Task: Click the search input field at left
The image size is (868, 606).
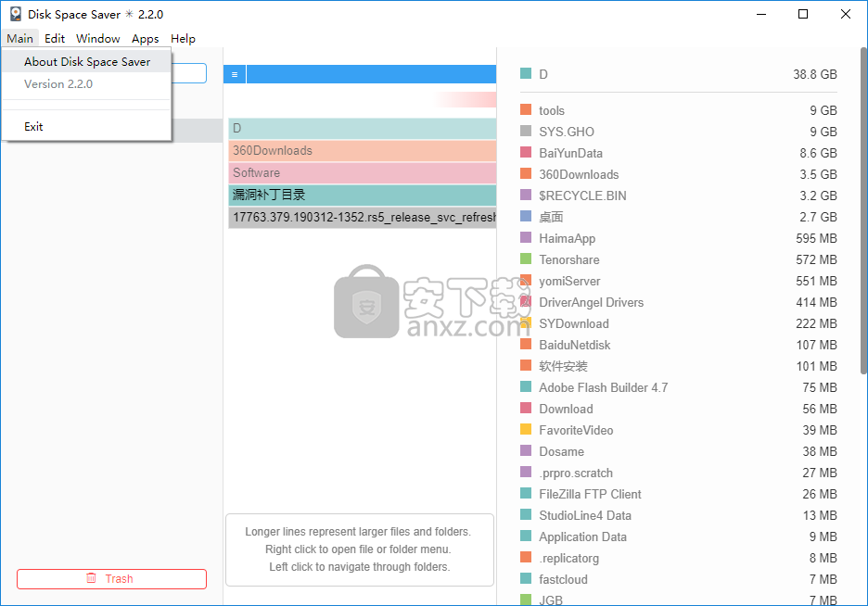Action: point(188,73)
